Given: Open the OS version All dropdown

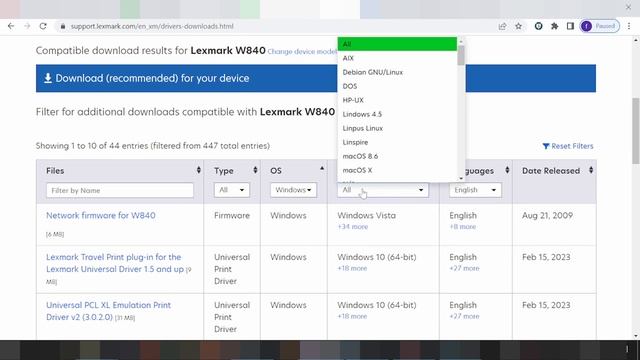Looking at the screenshot, I should (383, 190).
